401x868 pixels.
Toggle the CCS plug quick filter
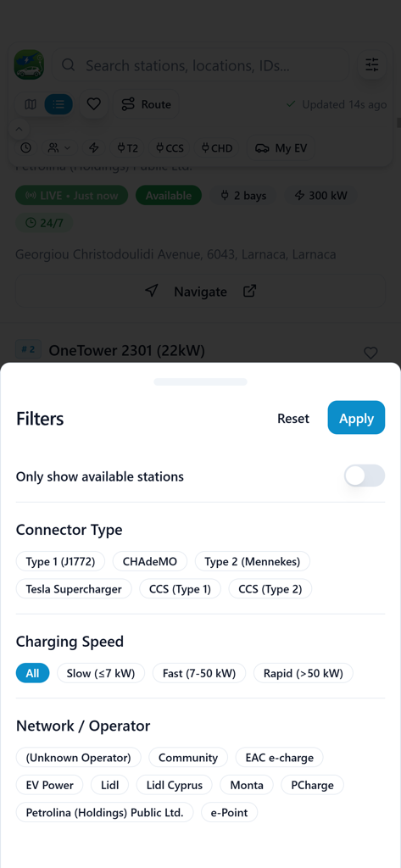click(x=170, y=147)
